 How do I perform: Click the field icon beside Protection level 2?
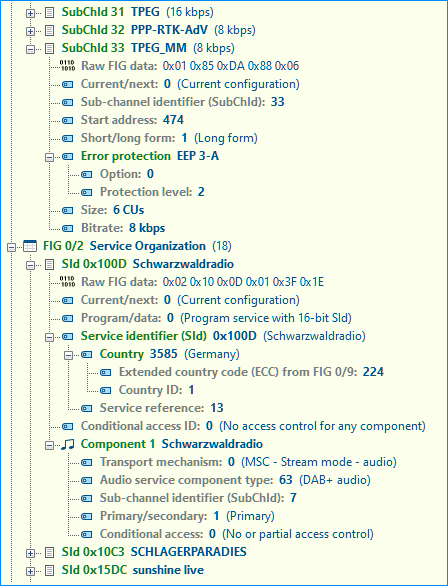click(87, 192)
